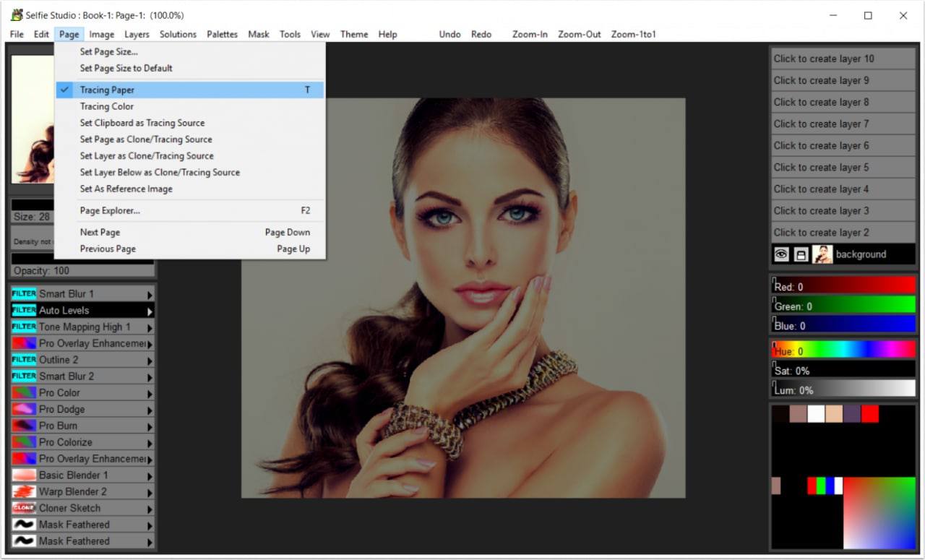Click the Outline 2 filter icon
925x560 pixels.
click(24, 360)
